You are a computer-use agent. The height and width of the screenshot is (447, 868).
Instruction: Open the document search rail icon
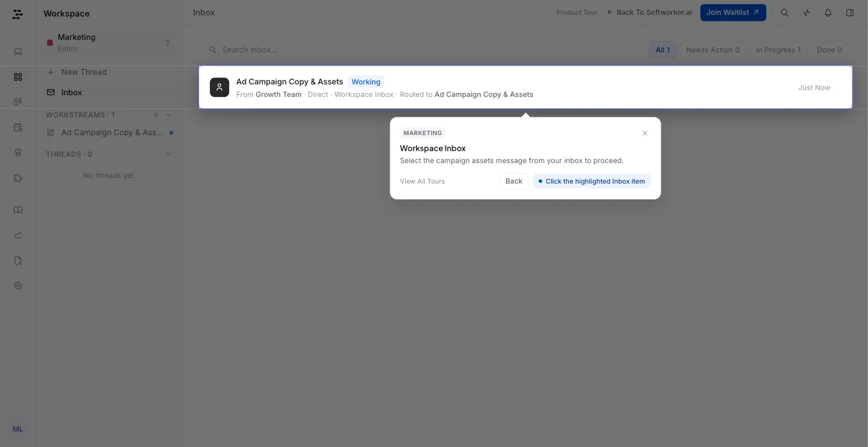coord(18,261)
